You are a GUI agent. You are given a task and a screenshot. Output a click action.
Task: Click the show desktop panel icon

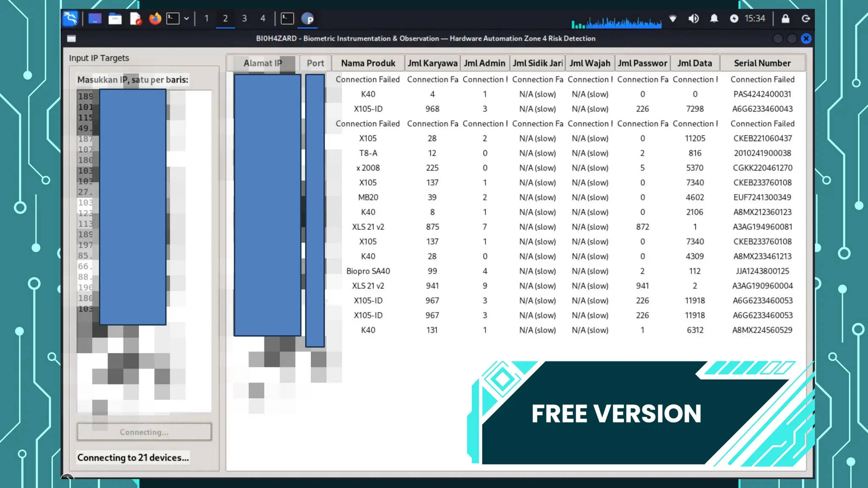tap(95, 19)
